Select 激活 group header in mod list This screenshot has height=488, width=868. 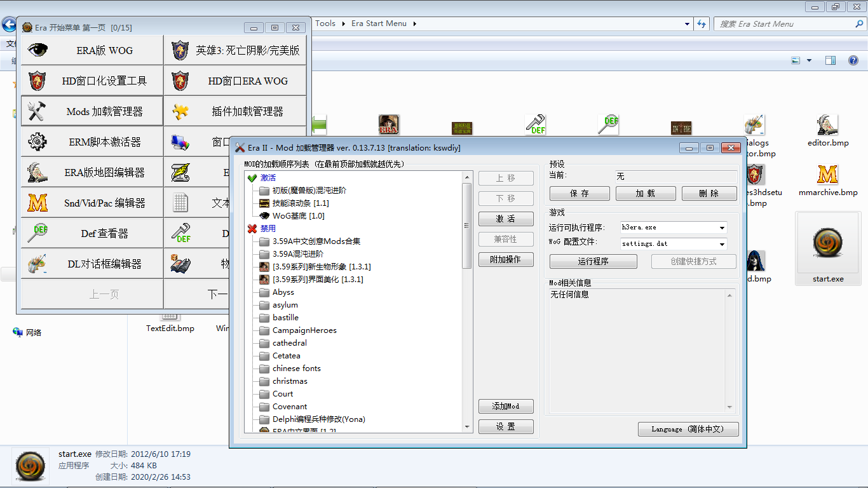point(268,178)
